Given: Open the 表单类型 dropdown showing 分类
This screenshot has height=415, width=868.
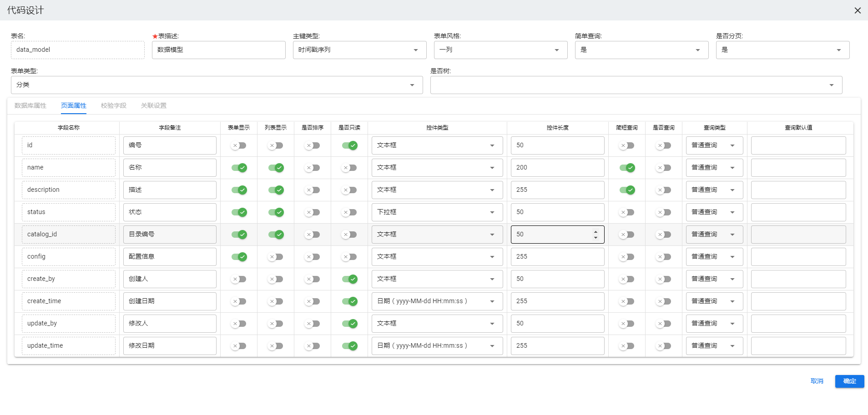Looking at the screenshot, I should pyautogui.click(x=217, y=85).
